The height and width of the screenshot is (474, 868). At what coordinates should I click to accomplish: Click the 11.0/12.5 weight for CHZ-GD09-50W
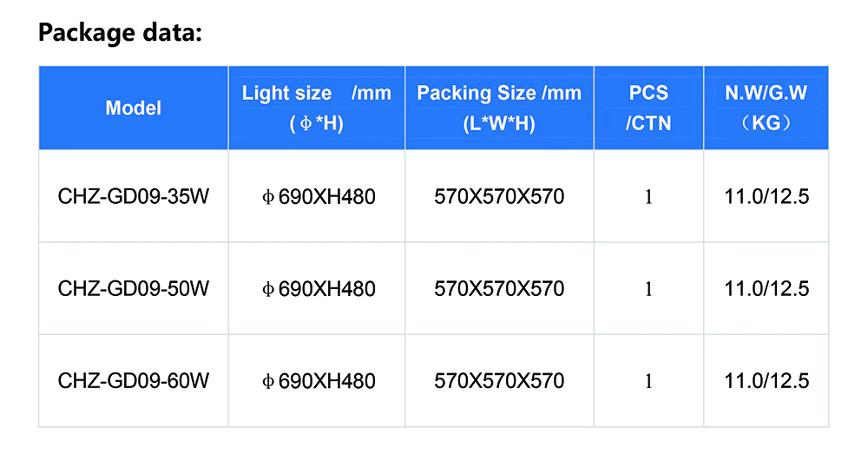[766, 288]
